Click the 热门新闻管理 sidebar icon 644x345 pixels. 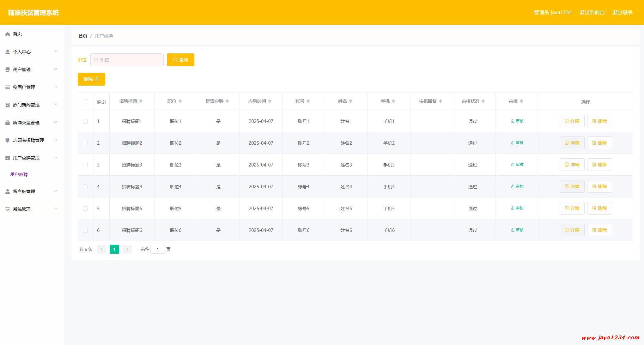click(x=8, y=105)
